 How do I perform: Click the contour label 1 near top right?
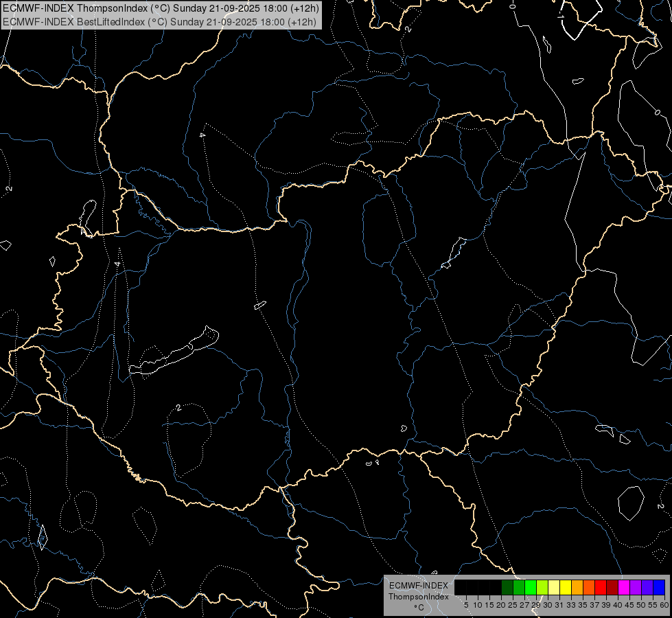pos(560,16)
